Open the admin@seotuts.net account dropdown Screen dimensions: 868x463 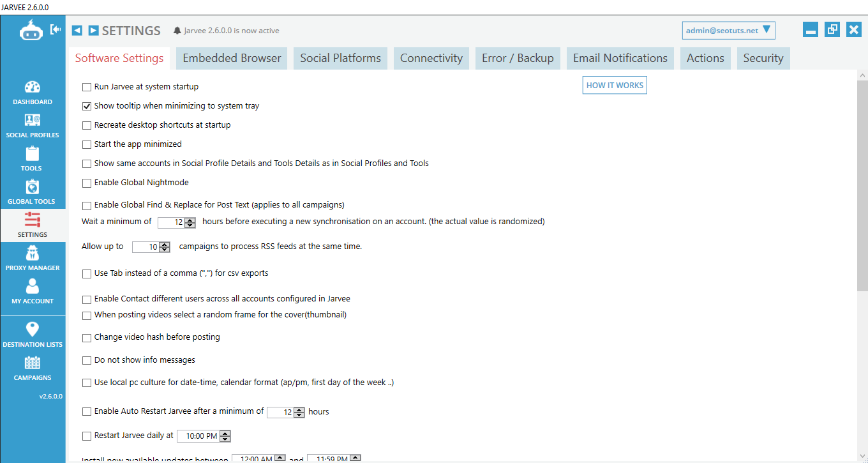[728, 30]
